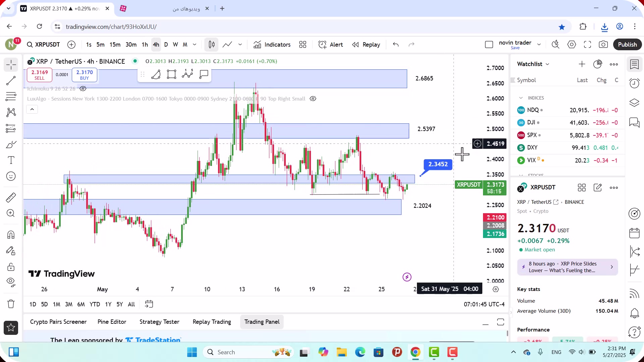The width and height of the screenshot is (644, 362).
Task: Add a symbol to compare
Action: pyautogui.click(x=71, y=45)
